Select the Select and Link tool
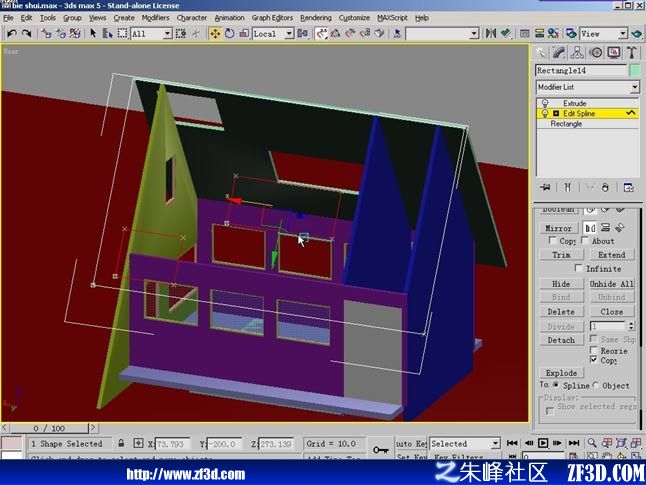 (46, 33)
